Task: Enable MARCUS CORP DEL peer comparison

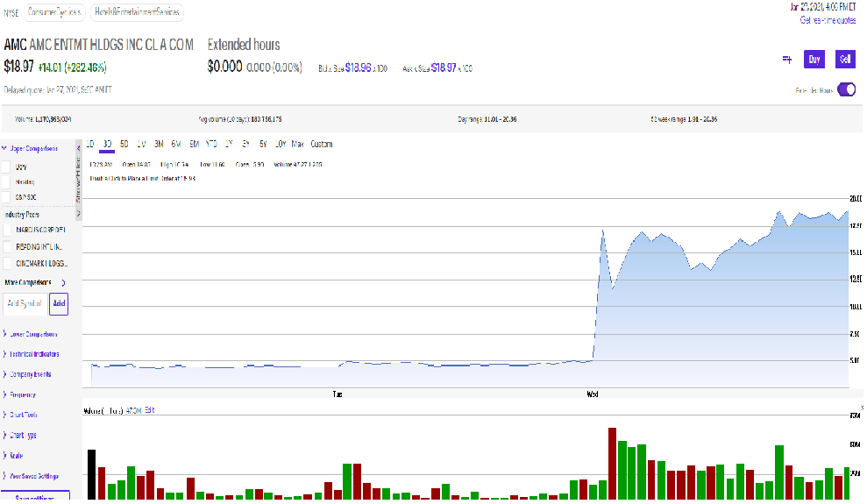Action: click(x=7, y=230)
